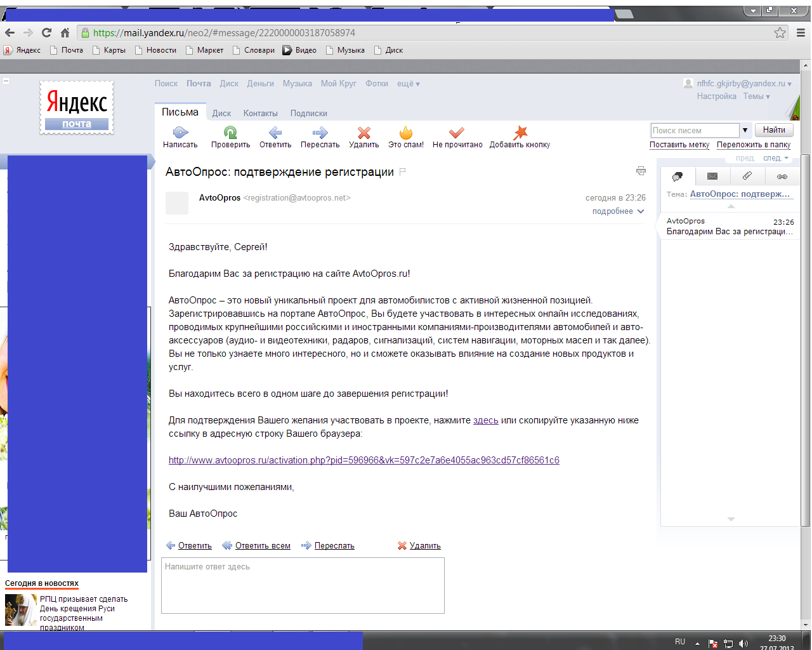The image size is (812, 650).
Task: Open the РПЦ призывает news headline
Action: coord(84,613)
